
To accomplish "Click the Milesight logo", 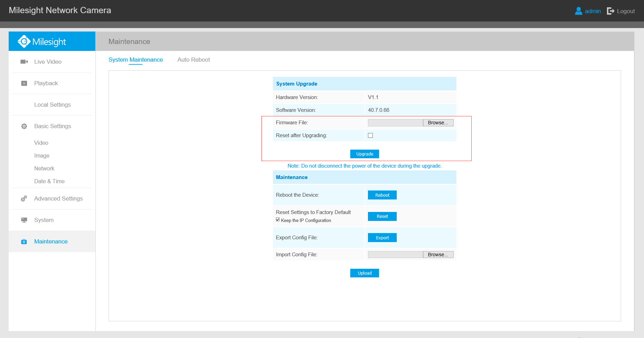I will [x=42, y=42].
